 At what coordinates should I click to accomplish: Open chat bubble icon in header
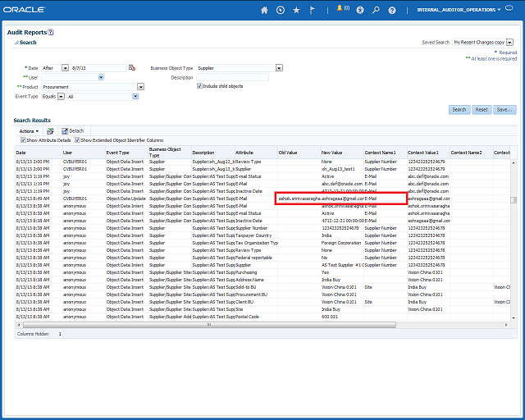tap(509, 9)
